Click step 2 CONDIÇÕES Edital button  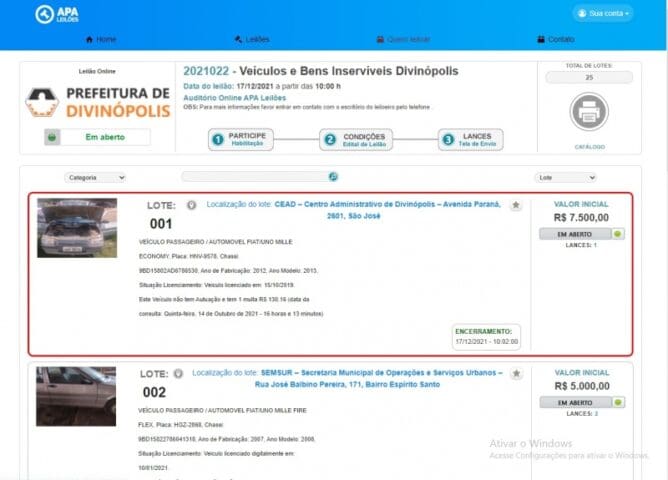tap(356, 140)
